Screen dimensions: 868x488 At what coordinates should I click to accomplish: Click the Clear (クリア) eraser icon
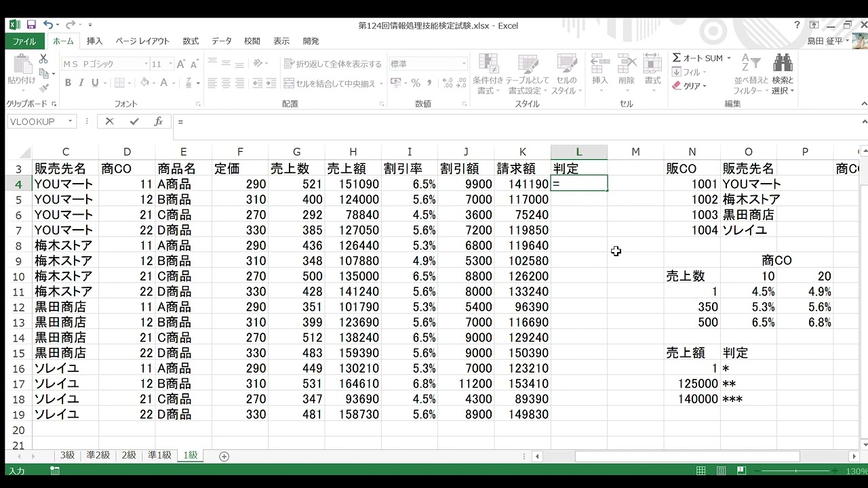click(x=677, y=86)
